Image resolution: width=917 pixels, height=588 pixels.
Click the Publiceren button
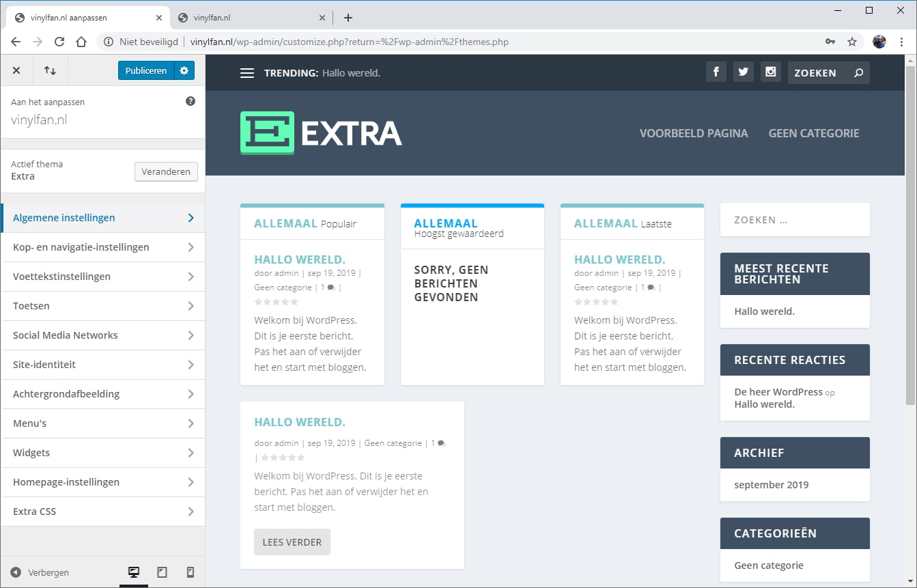tap(146, 70)
